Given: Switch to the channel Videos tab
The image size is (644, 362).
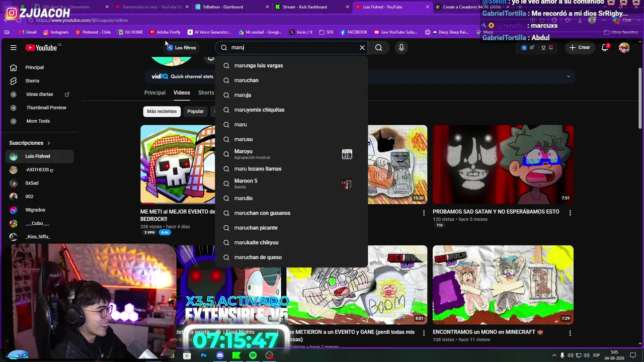Looking at the screenshot, I should coord(182,93).
